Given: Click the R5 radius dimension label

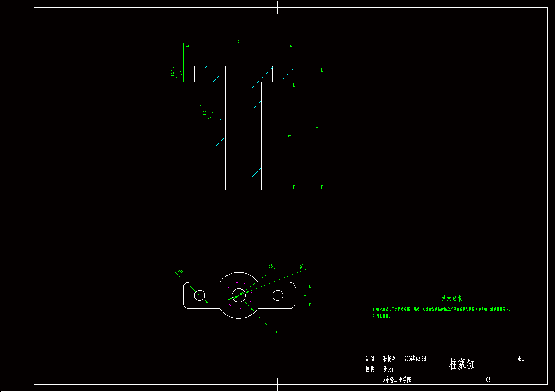Looking at the screenshot, I should click(x=276, y=332).
